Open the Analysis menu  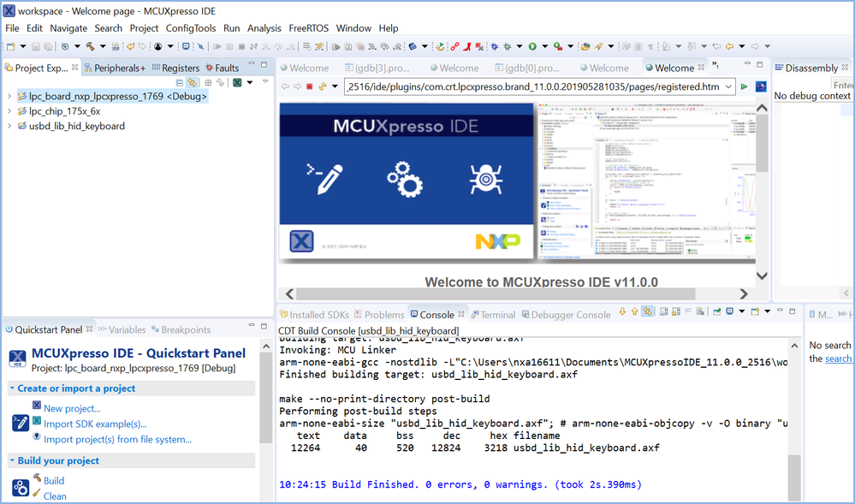click(264, 28)
